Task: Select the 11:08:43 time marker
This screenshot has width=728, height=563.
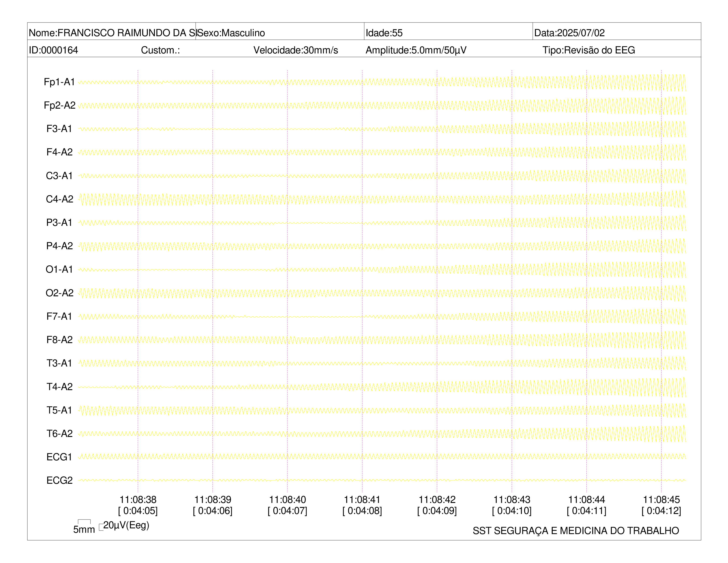Action: [x=512, y=500]
